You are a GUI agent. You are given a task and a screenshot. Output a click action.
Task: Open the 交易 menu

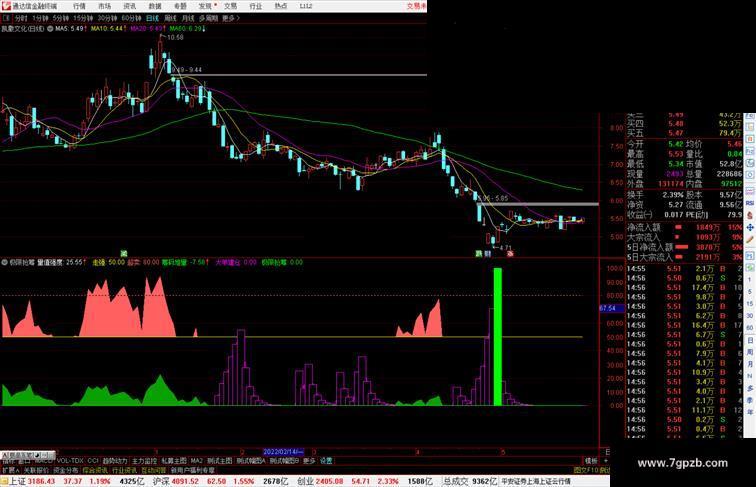[x=230, y=6]
